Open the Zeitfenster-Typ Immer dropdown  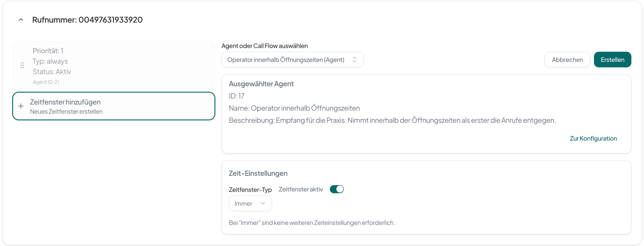(250, 203)
